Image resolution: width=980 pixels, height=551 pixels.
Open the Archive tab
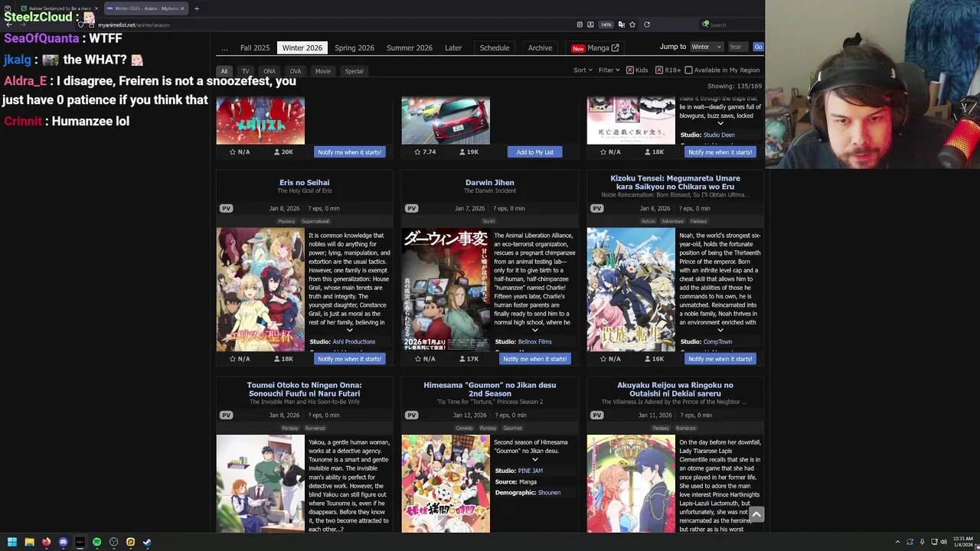tap(540, 47)
